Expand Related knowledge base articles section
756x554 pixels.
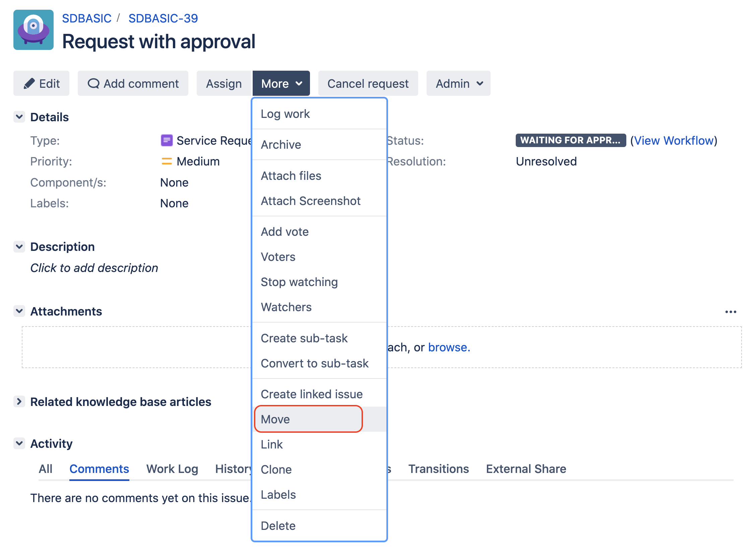[19, 401]
